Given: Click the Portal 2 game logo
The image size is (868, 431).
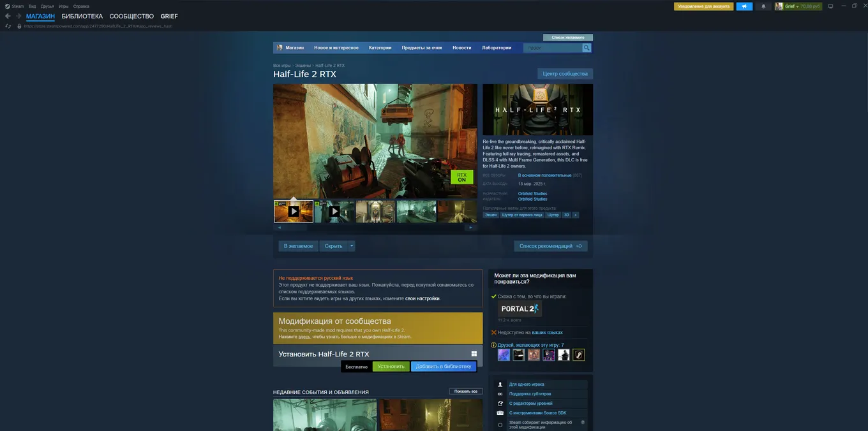Looking at the screenshot, I should click(x=520, y=309).
